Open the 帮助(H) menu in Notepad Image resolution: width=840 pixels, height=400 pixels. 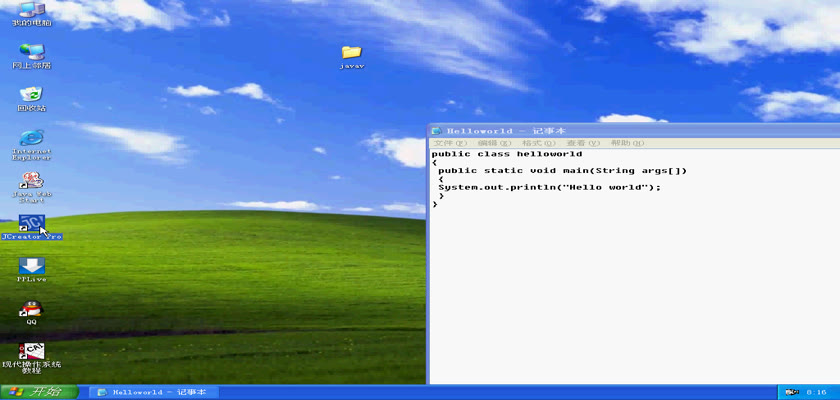tap(627, 144)
